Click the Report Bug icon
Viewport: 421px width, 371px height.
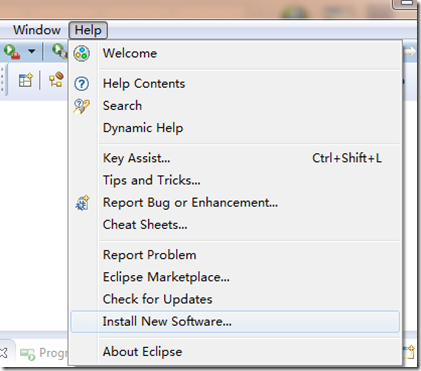pyautogui.click(x=82, y=203)
